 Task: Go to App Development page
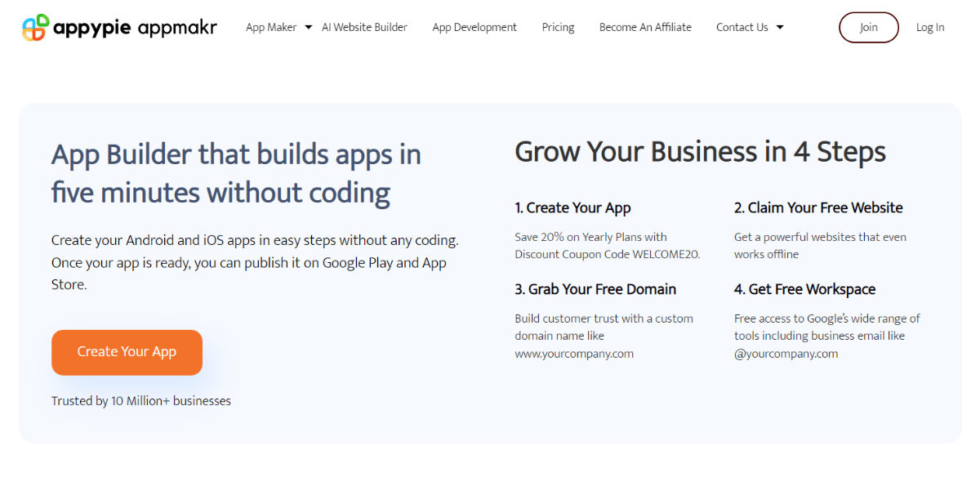click(474, 27)
